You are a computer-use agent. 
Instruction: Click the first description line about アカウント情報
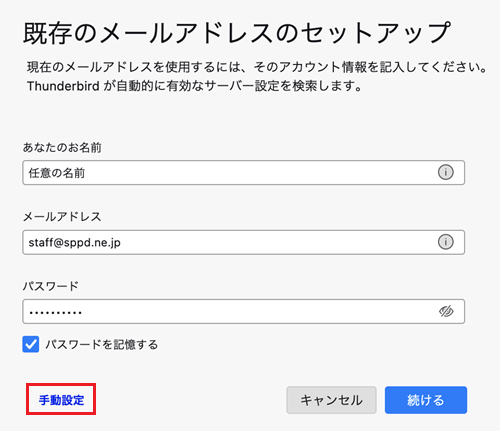pyautogui.click(x=257, y=67)
